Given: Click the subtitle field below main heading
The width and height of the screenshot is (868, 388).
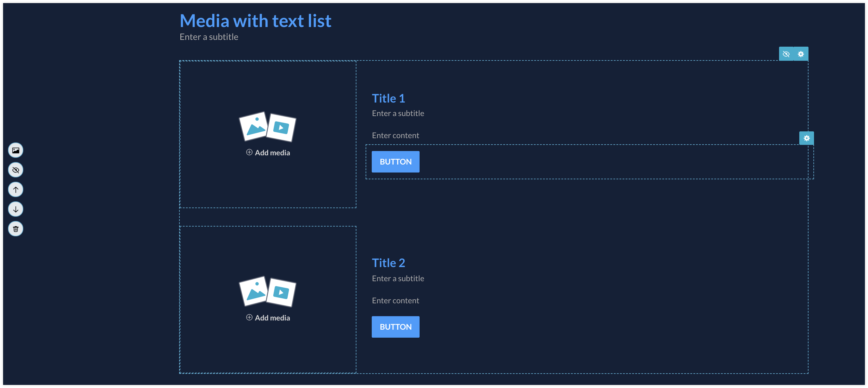Looking at the screenshot, I should pos(209,37).
